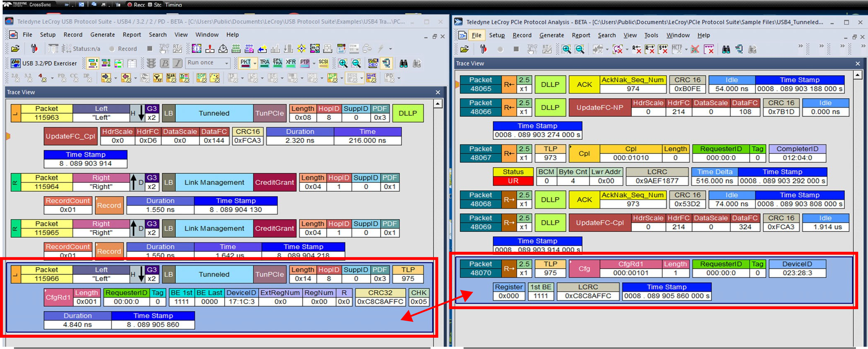Expand first toolbar overflow chevron in PCIe window
Image resolution: width=868 pixels, height=349 pixels.
800,46
